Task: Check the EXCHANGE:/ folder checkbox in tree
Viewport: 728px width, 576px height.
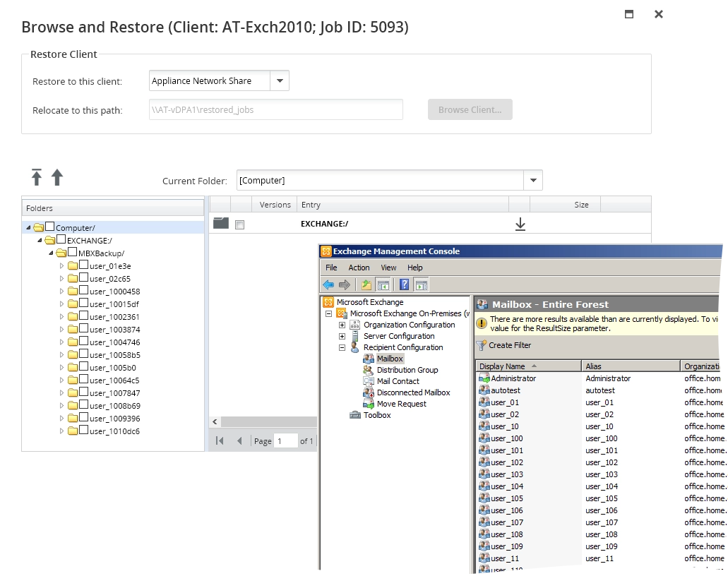Action: (61, 239)
